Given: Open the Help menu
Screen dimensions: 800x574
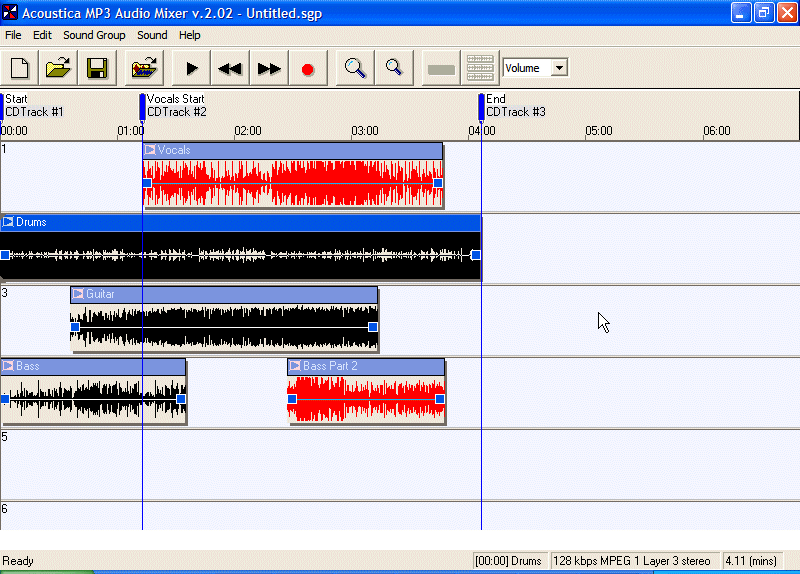Looking at the screenshot, I should tap(189, 35).
